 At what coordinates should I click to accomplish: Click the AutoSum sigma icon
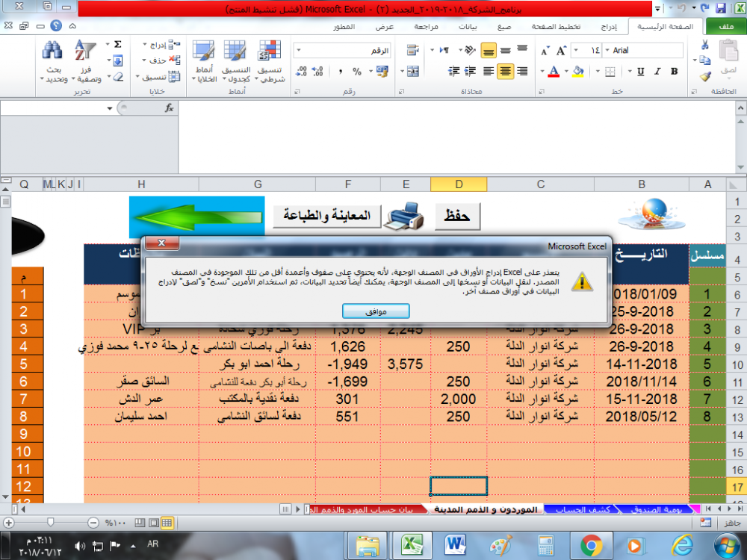click(x=118, y=45)
